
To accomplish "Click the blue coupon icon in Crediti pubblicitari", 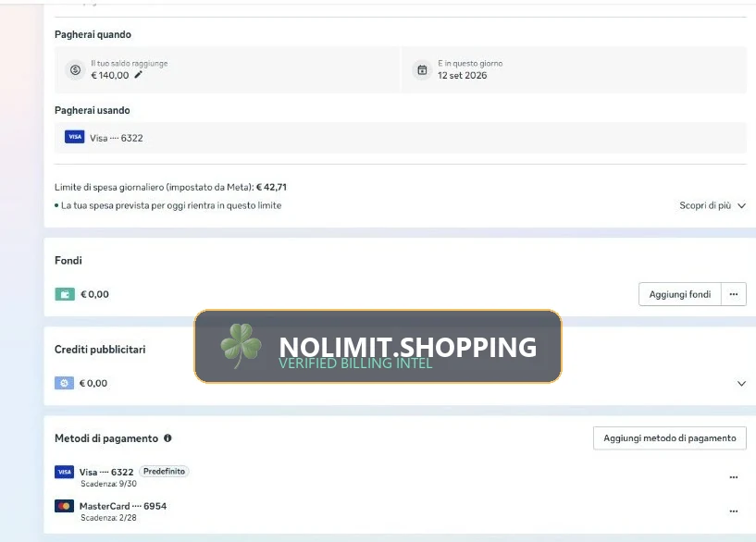I will pyautogui.click(x=64, y=383).
